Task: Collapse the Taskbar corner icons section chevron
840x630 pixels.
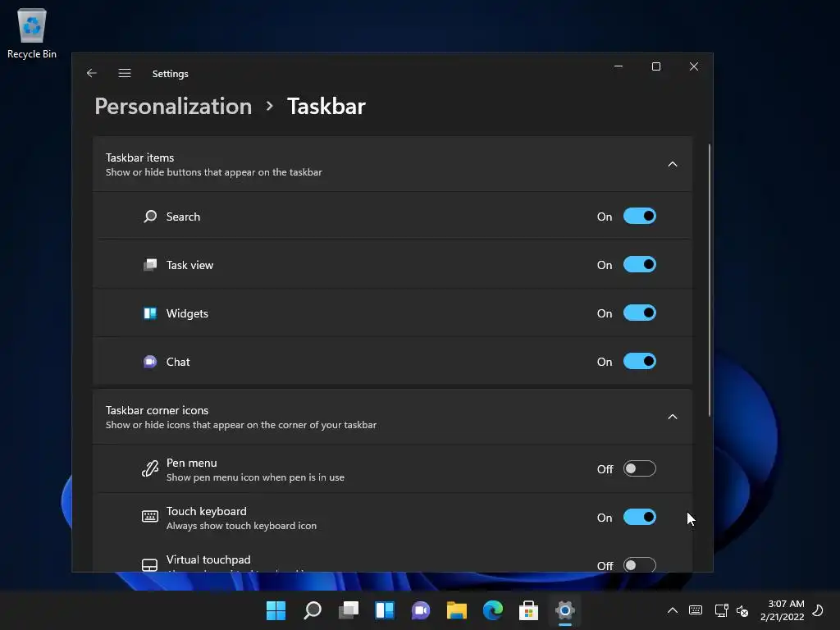Action: pyautogui.click(x=673, y=417)
